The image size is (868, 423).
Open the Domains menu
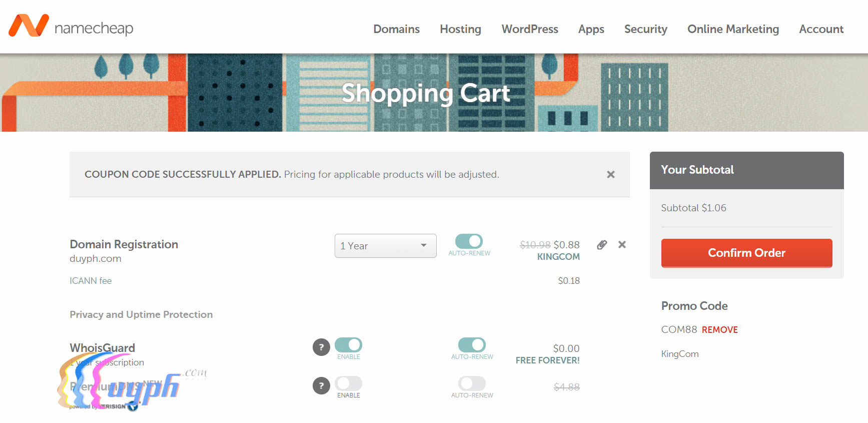[x=396, y=29]
